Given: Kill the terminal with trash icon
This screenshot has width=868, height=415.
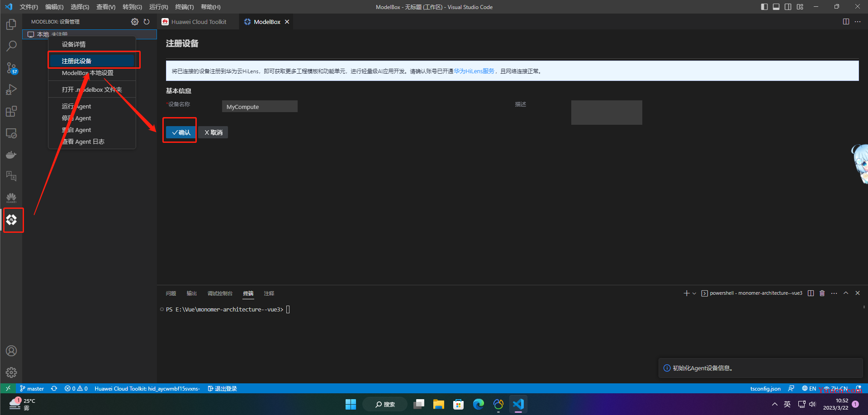Looking at the screenshot, I should [822, 293].
